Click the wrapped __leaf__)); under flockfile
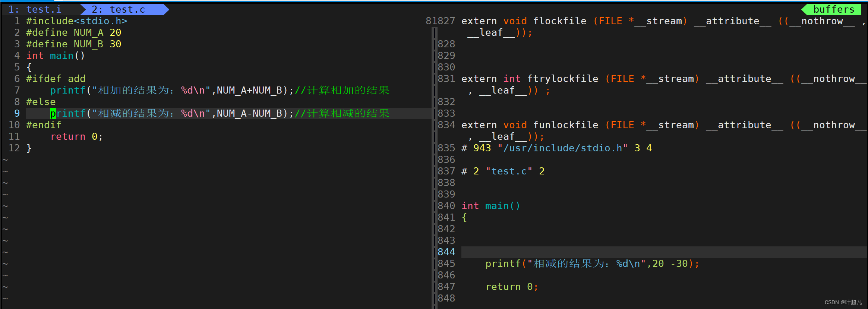868x309 pixels. click(500, 32)
